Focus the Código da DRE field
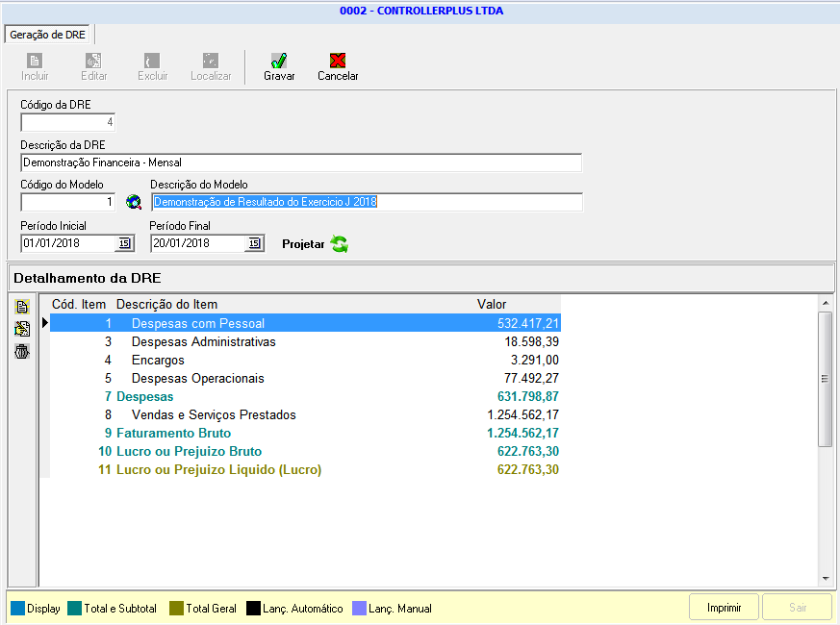 click(68, 123)
